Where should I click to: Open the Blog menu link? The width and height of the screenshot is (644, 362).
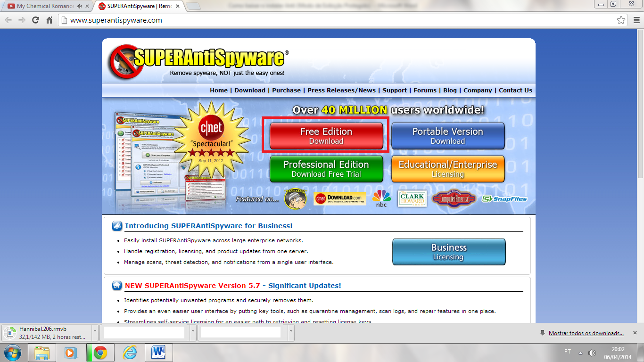click(450, 90)
